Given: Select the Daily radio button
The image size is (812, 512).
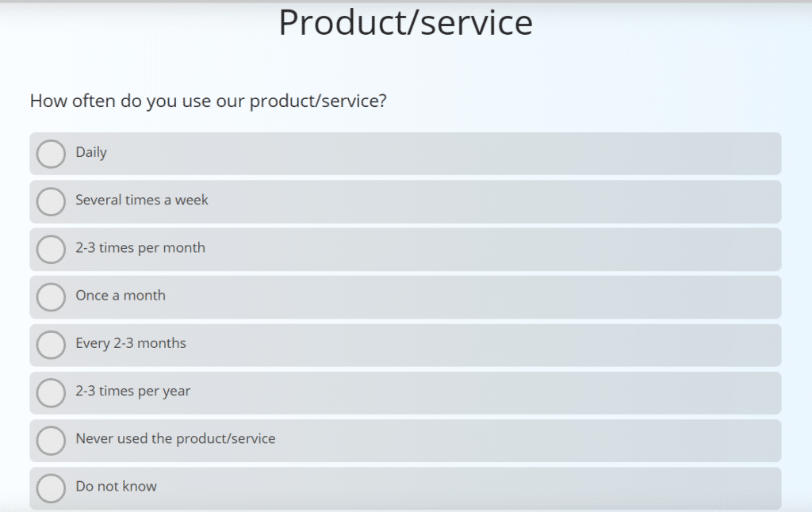Looking at the screenshot, I should (51, 154).
